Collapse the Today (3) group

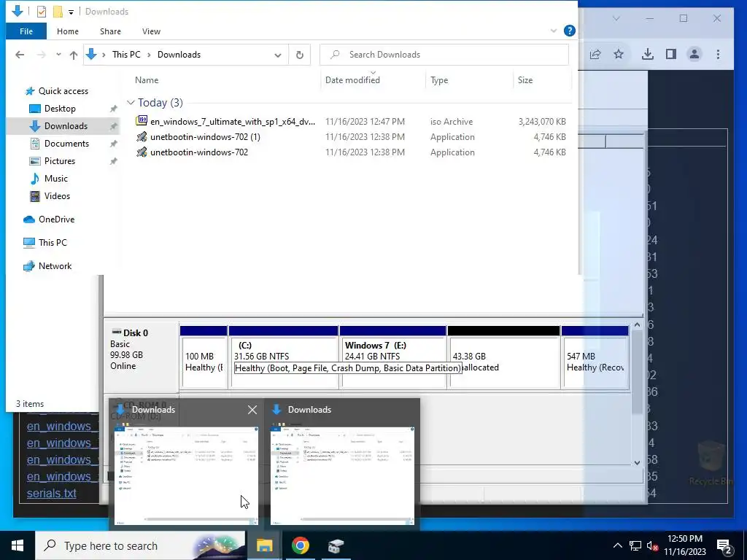pos(131,103)
